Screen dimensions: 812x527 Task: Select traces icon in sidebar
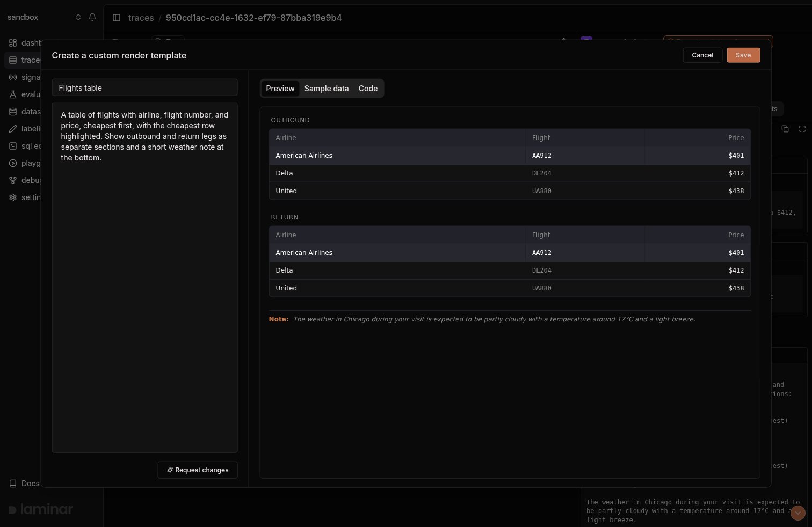[x=13, y=60]
